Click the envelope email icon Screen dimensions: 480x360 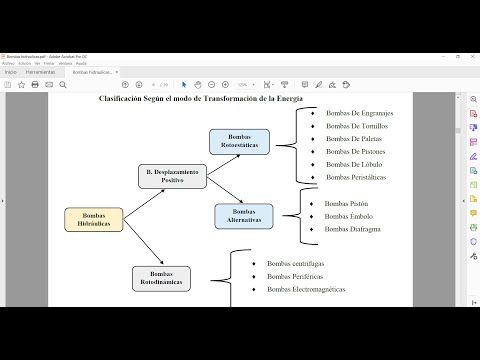coord(49,85)
